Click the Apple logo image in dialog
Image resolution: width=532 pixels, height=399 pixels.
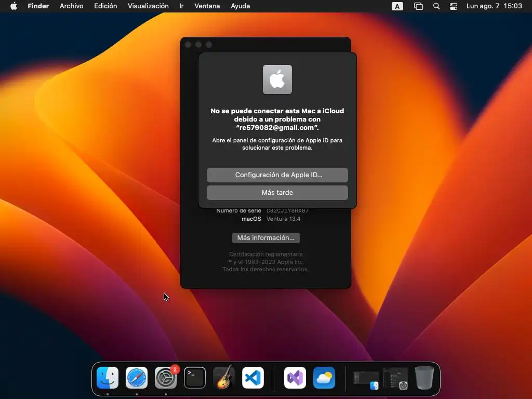[277, 79]
